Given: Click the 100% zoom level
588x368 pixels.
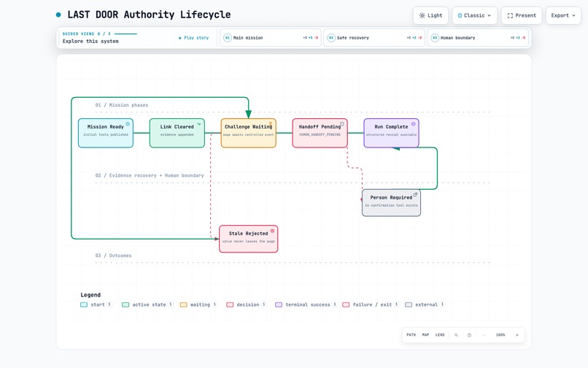Looking at the screenshot, I should [500, 335].
